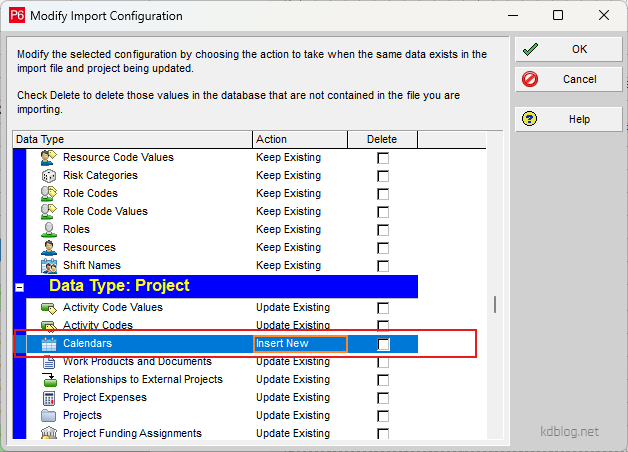Open the Calendars action dropdown showing Insert New
This screenshot has height=452, width=628.
tap(300, 344)
